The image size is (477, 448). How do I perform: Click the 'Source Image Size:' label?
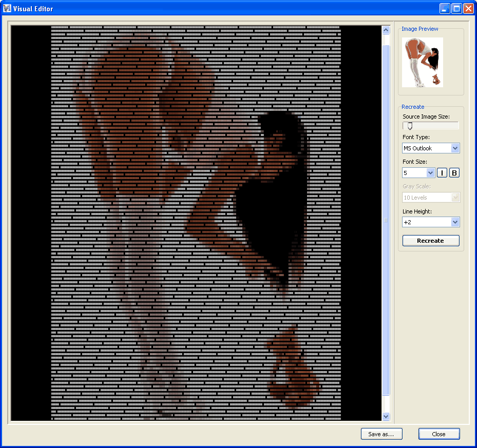(x=426, y=116)
